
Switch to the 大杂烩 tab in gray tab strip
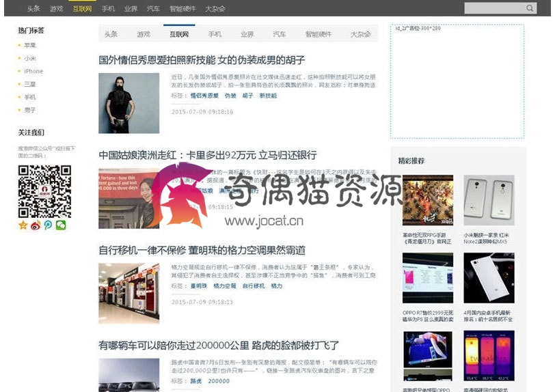click(361, 34)
